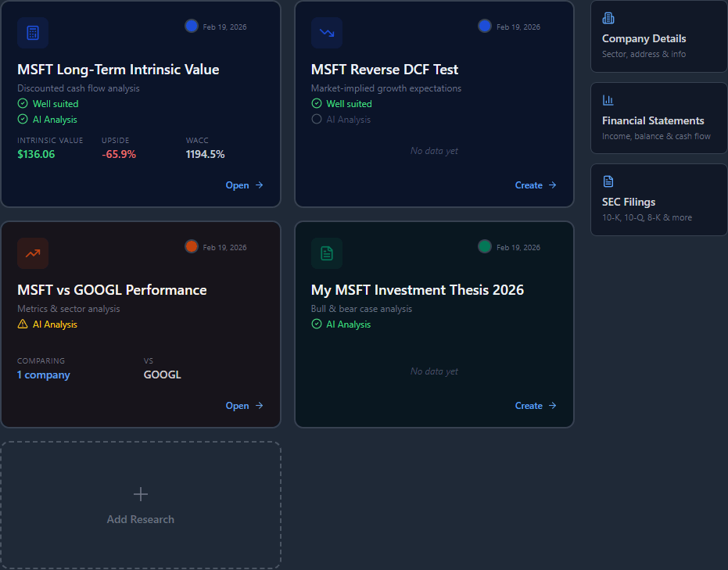This screenshot has height=570, width=728.
Task: Click the upward trend icon on MSFT vs GOOGL card
Action: (33, 253)
